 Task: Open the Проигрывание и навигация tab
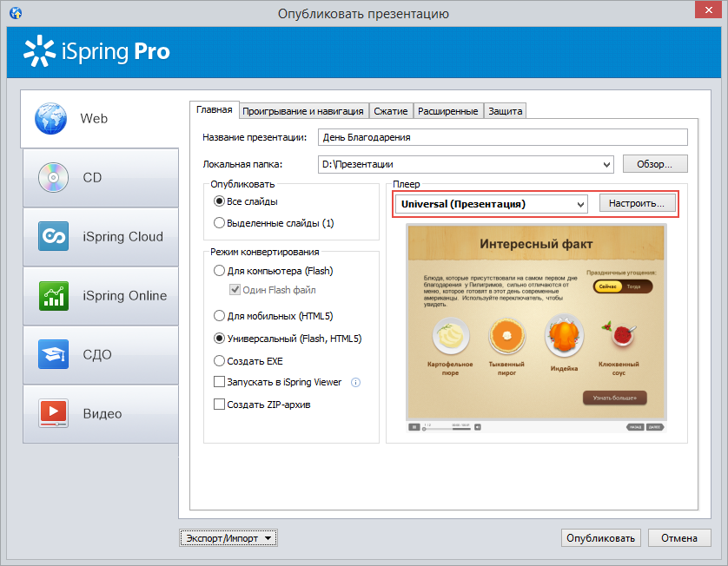point(303,111)
